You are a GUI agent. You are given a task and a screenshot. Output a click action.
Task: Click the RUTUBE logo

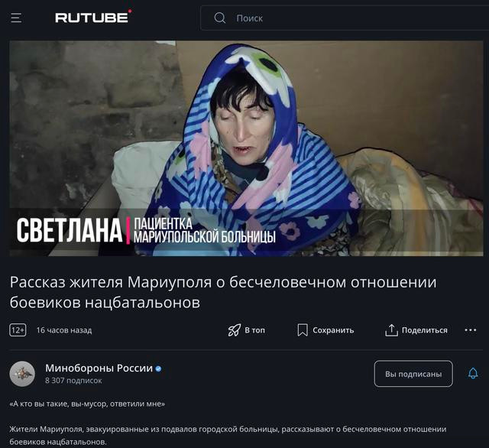(x=93, y=17)
